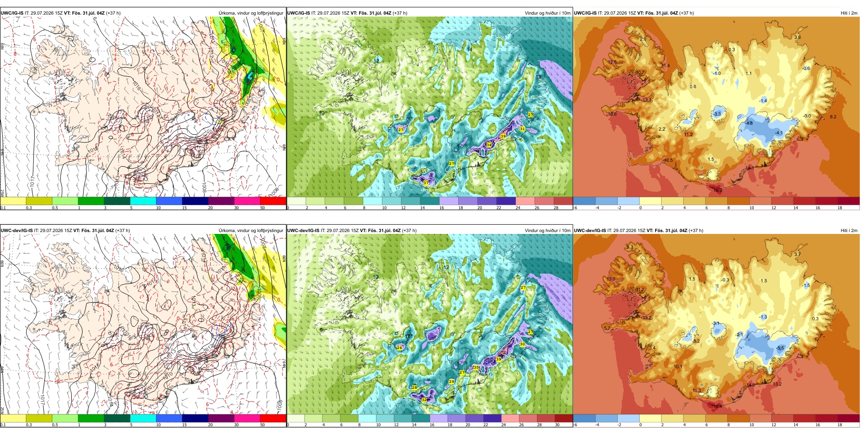The height and width of the screenshot is (434, 868).
Task: Click the UWC/IG-IS temperature panel header timestamp
Action: 634,13
